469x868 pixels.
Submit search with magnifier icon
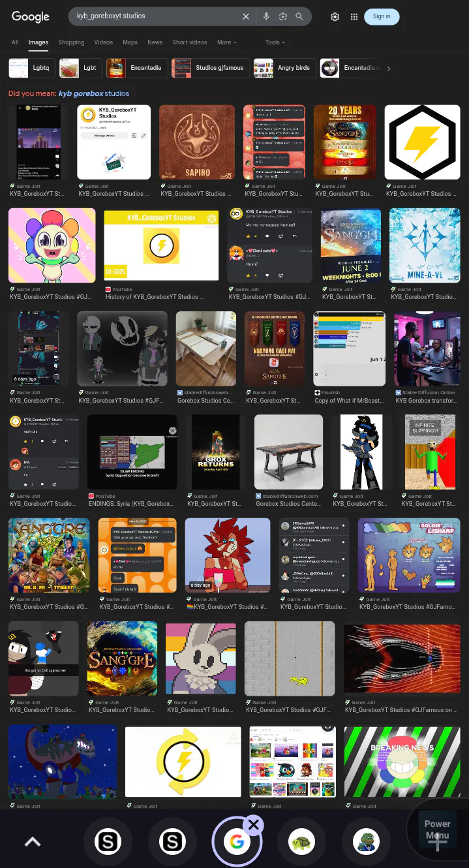pyautogui.click(x=299, y=16)
